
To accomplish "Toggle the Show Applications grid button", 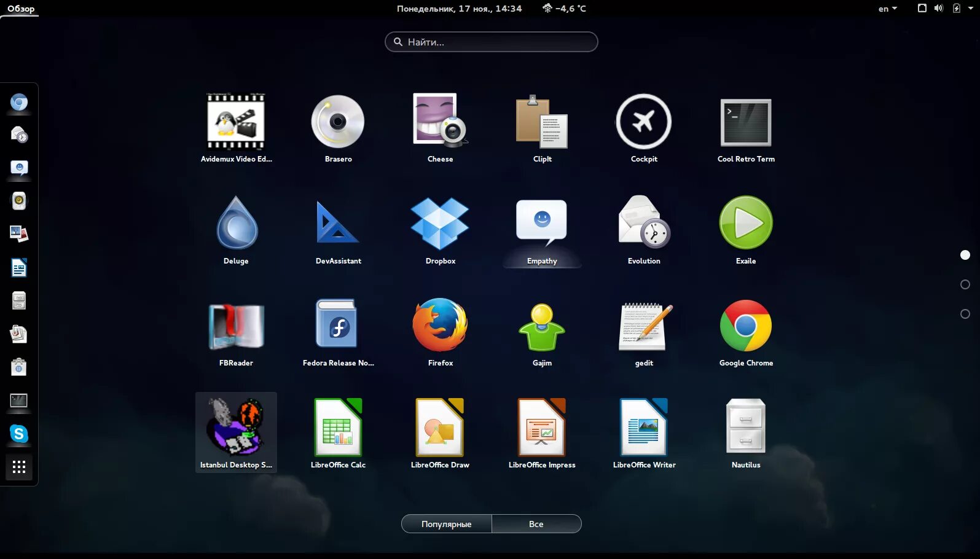I will tap(19, 467).
